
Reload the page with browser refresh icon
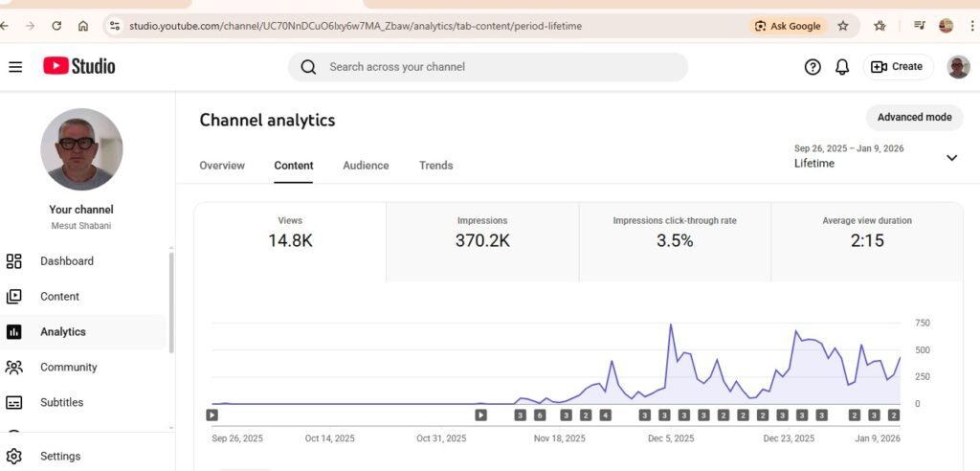(x=56, y=26)
